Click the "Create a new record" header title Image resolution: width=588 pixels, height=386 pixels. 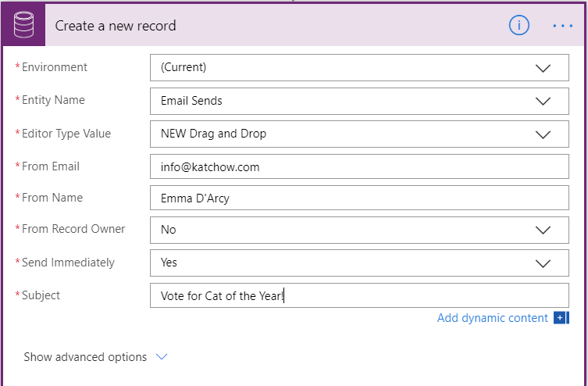pos(116,26)
